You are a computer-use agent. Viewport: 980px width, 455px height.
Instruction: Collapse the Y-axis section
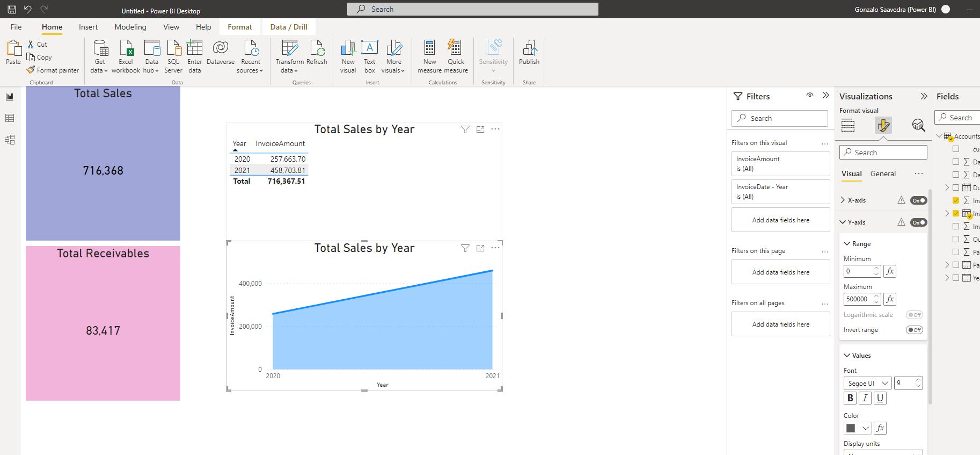pos(843,222)
